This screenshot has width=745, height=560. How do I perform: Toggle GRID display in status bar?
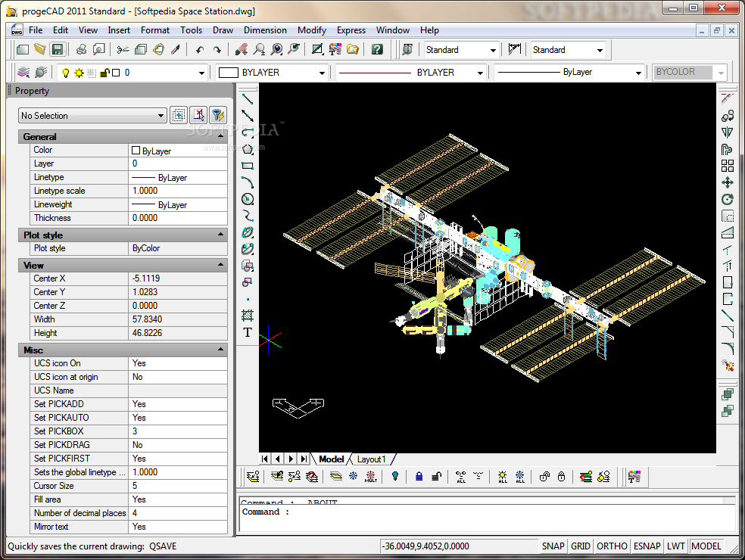click(x=580, y=546)
